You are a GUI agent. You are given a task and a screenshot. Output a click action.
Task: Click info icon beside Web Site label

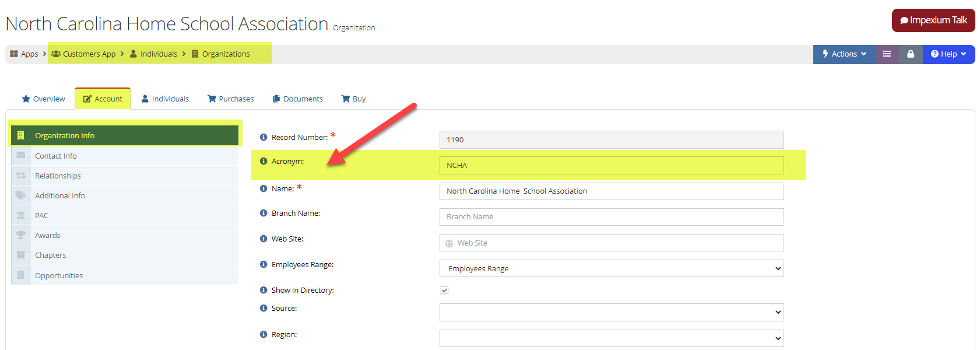[264, 239]
